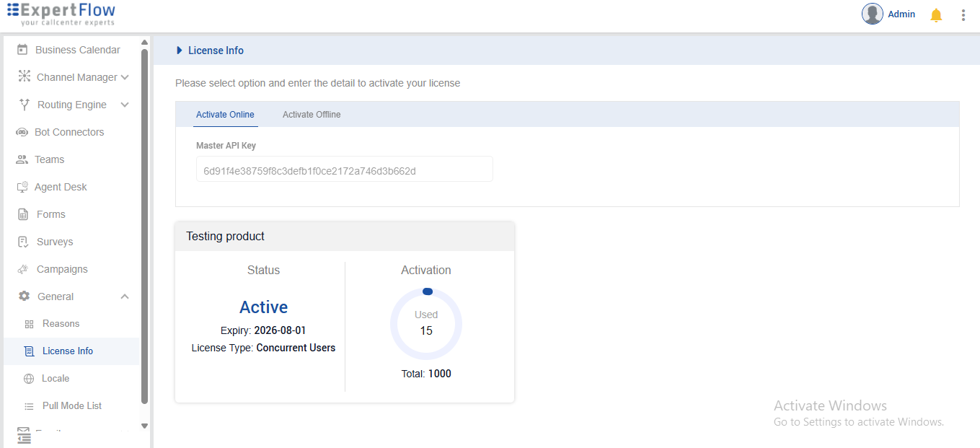Expand the Routing Engine submenu arrow
Viewport: 980px width, 448px height.
(125, 105)
